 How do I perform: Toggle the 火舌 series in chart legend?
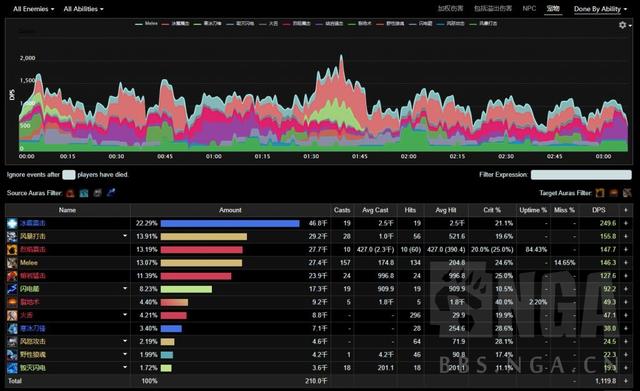point(269,24)
